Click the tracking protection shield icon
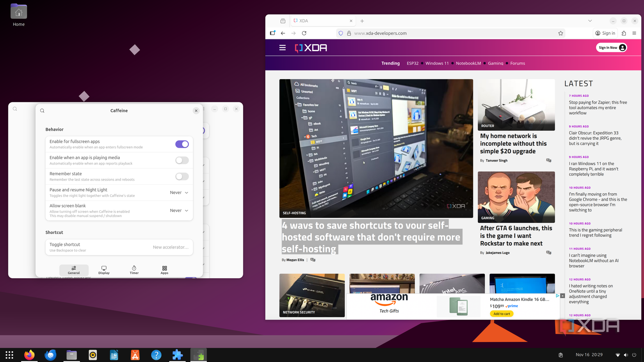Image resolution: width=644 pixels, height=362 pixels. 341,34
